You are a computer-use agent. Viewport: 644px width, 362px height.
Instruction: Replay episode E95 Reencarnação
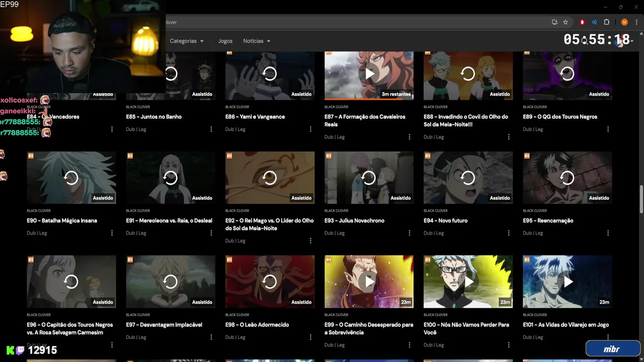(x=567, y=177)
